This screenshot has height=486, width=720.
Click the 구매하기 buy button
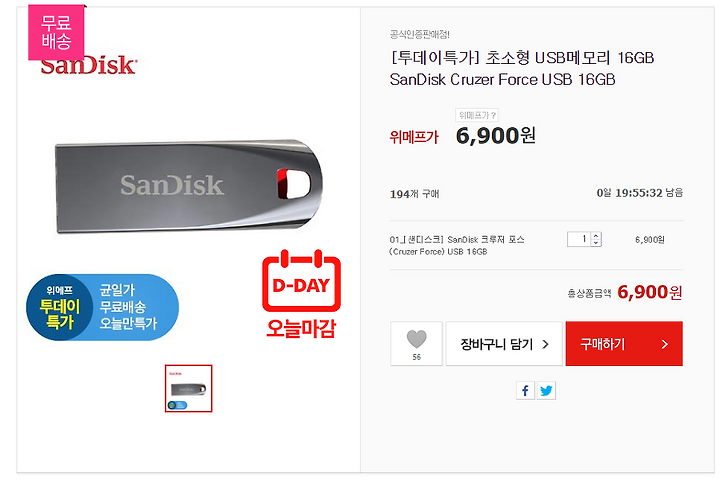[624, 344]
